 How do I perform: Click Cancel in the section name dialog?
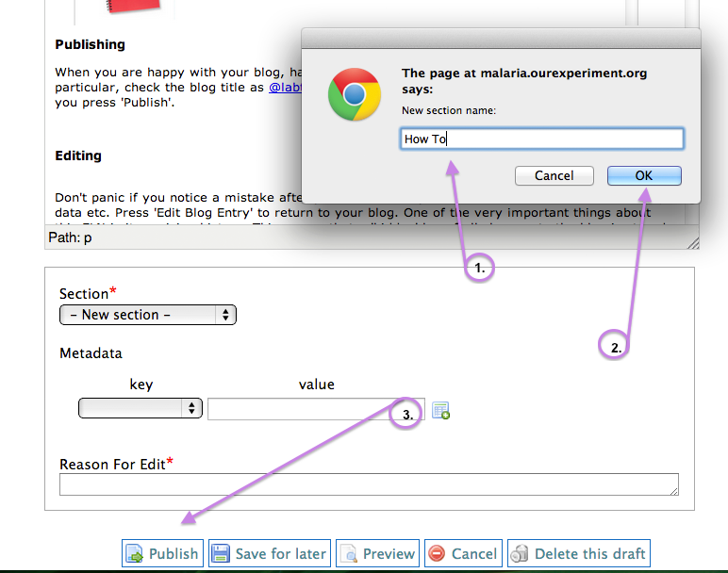click(x=554, y=176)
